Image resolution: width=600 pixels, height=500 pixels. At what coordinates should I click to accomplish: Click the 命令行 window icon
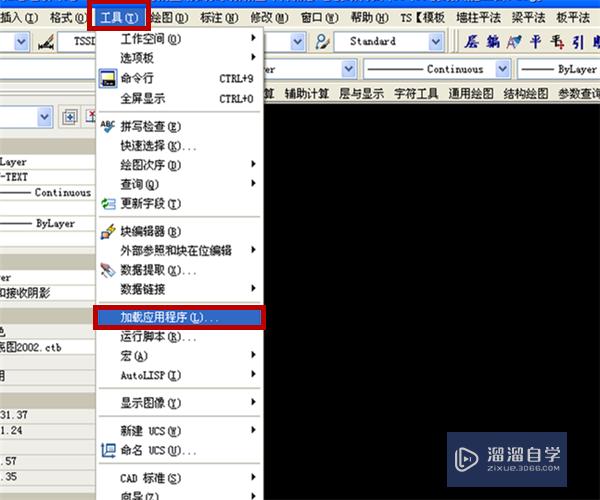pyautogui.click(x=108, y=78)
